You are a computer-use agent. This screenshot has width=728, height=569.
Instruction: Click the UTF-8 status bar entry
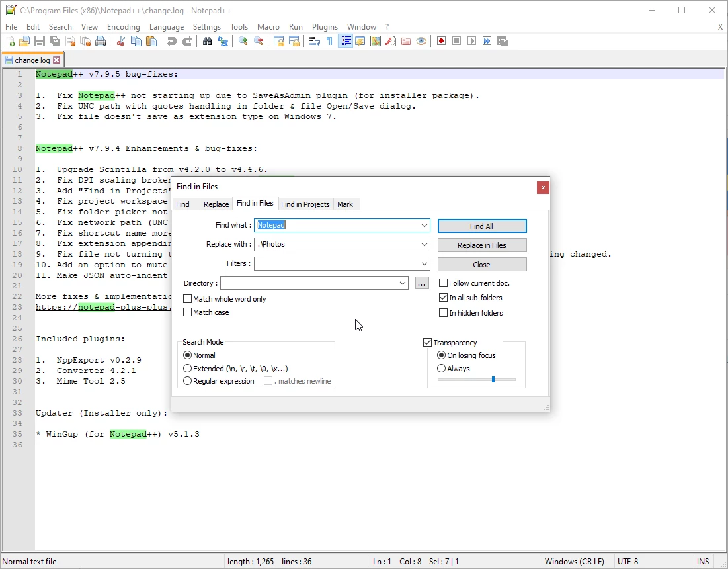tap(627, 562)
